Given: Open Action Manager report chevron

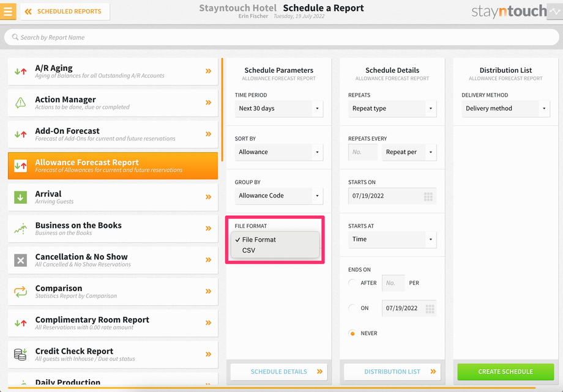Looking at the screenshot, I should click(x=208, y=103).
